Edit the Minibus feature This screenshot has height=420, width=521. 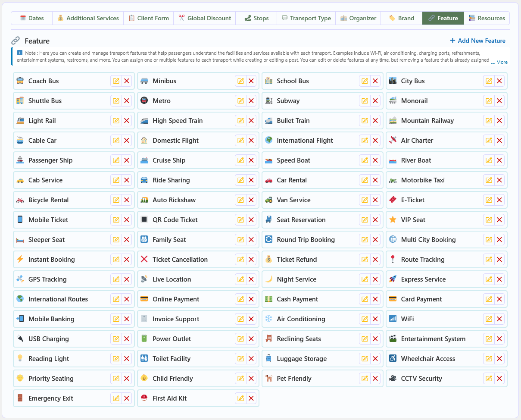240,81
